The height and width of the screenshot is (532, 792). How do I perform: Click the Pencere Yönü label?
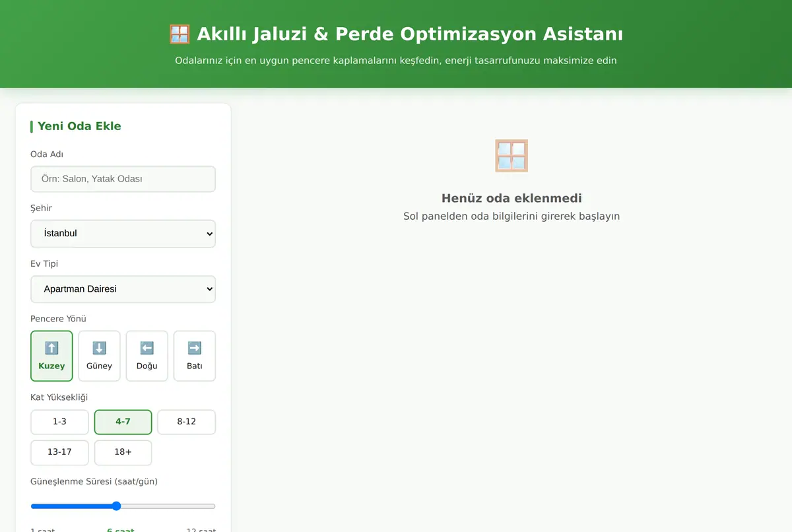[x=58, y=319]
